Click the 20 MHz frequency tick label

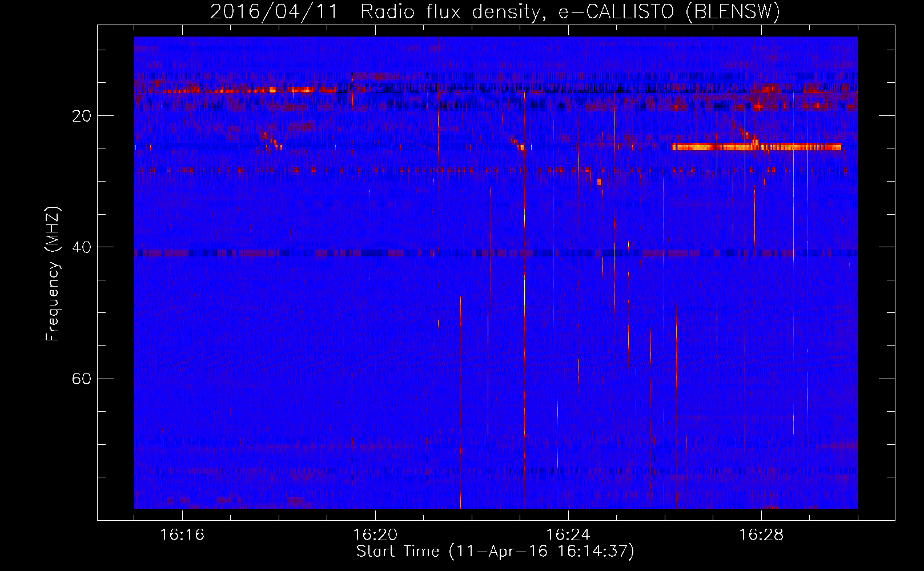click(x=82, y=116)
